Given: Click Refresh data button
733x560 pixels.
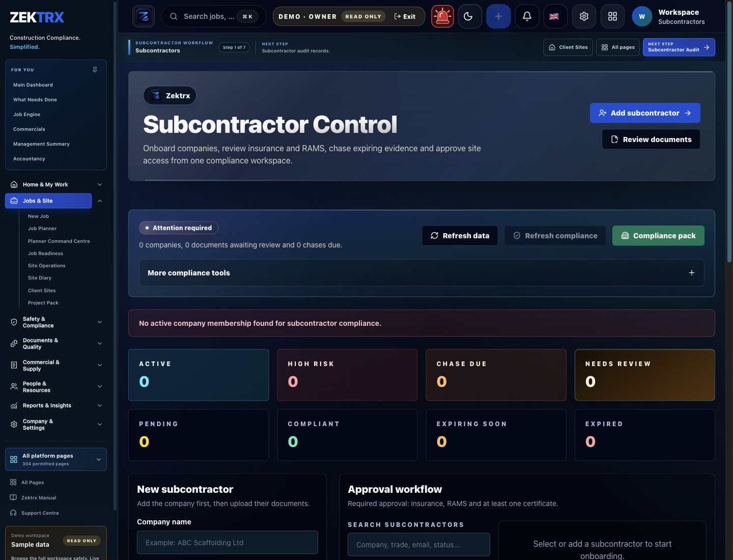Looking at the screenshot, I should [x=460, y=236].
